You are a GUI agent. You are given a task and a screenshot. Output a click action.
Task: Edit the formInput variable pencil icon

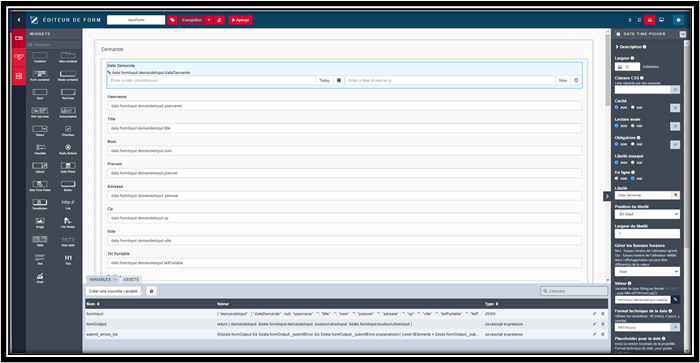594,314
